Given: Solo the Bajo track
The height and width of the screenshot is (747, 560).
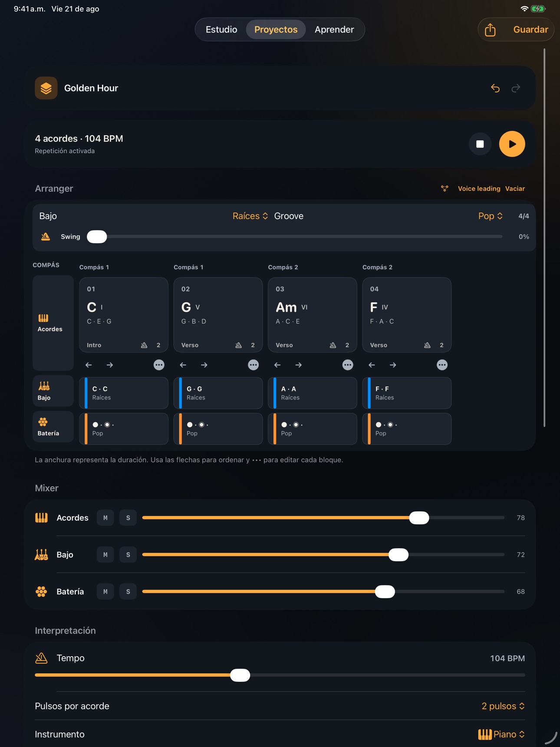Looking at the screenshot, I should point(128,555).
